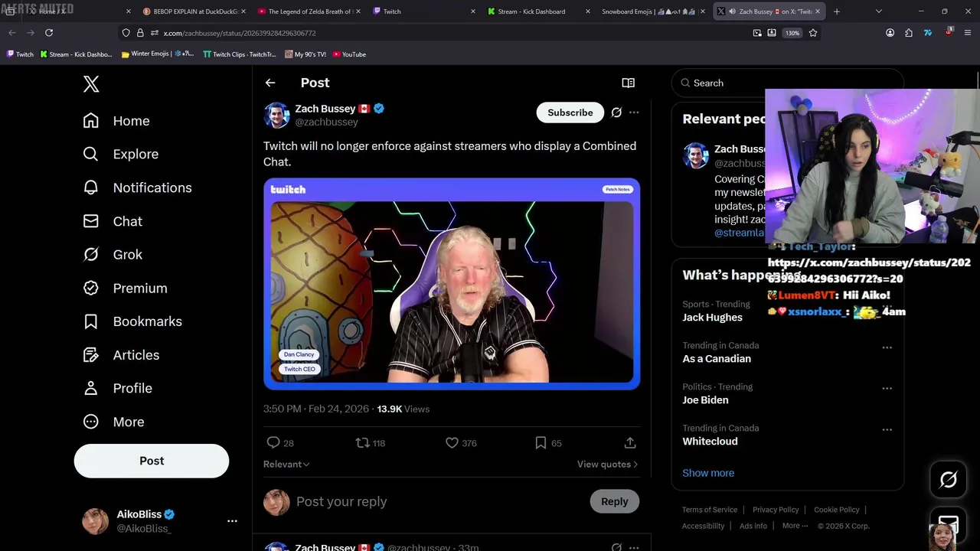Click the X logo in the sidebar
Viewport: 980px width, 551px height.
(91, 84)
